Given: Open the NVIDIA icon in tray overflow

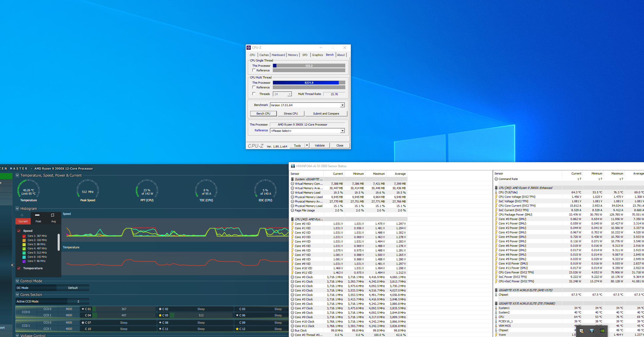Looking at the screenshot, I should point(602,331).
